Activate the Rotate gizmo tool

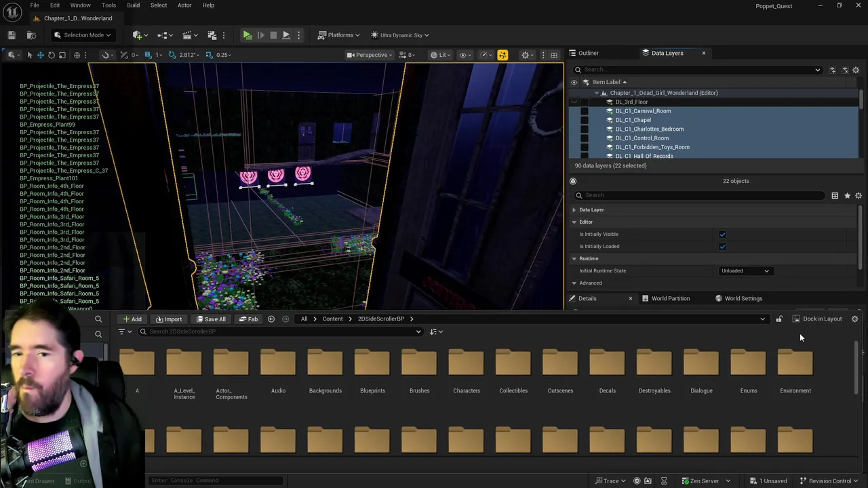click(51, 55)
